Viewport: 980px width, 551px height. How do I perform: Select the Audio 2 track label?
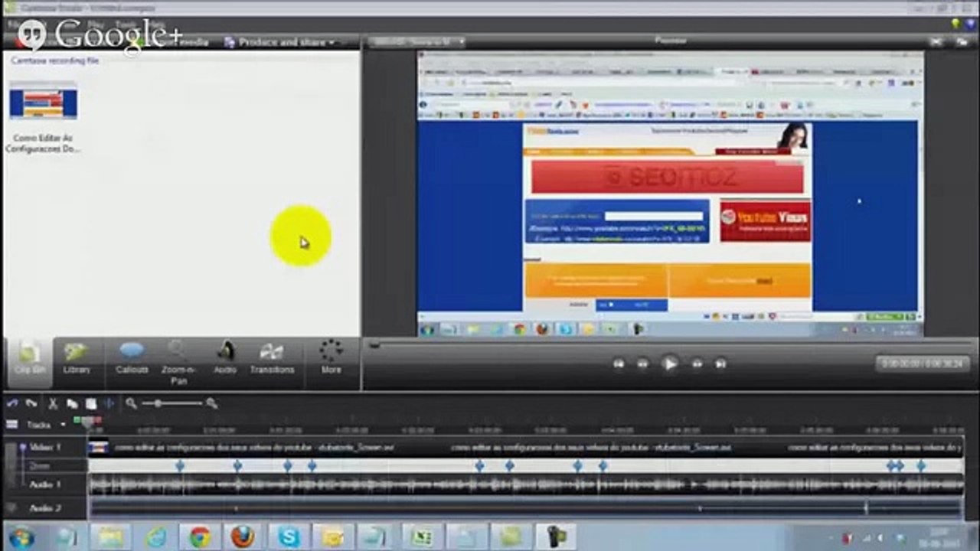point(45,508)
